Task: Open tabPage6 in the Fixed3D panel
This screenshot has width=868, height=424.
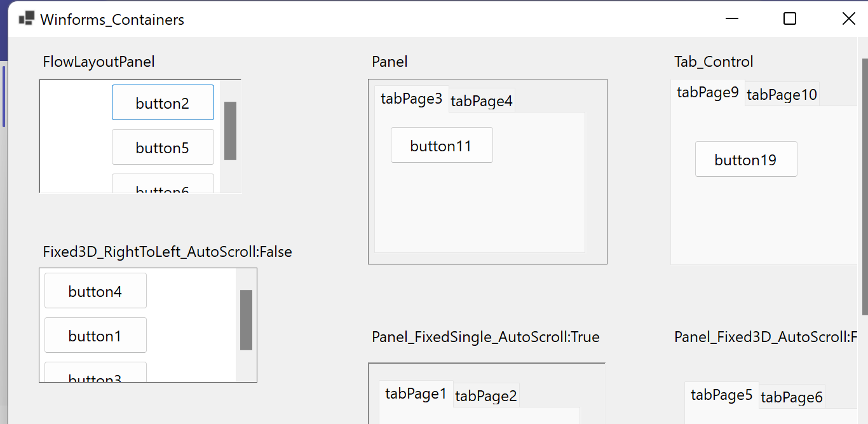Action: tap(792, 397)
